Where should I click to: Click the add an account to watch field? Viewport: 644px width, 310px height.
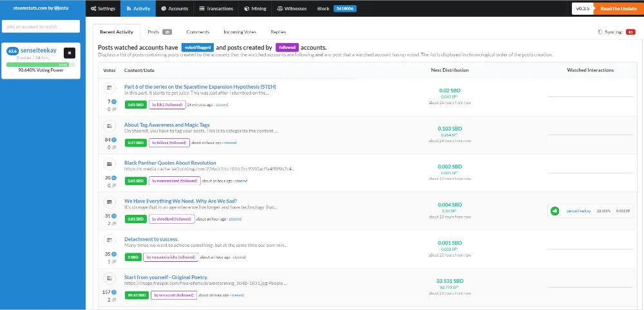41,26
